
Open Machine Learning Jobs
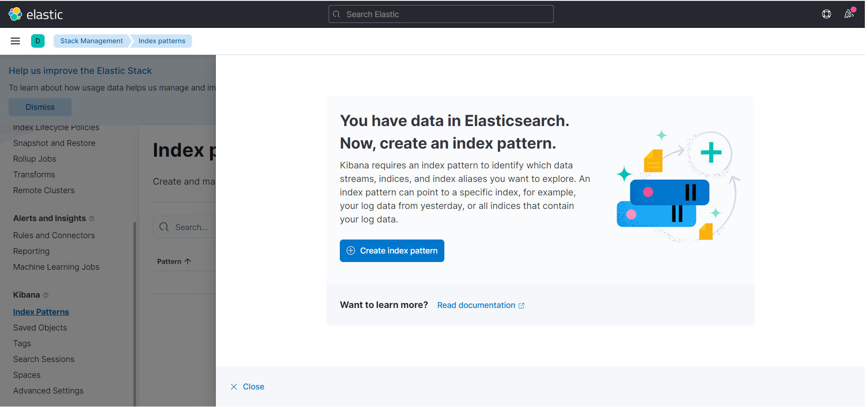click(x=56, y=267)
